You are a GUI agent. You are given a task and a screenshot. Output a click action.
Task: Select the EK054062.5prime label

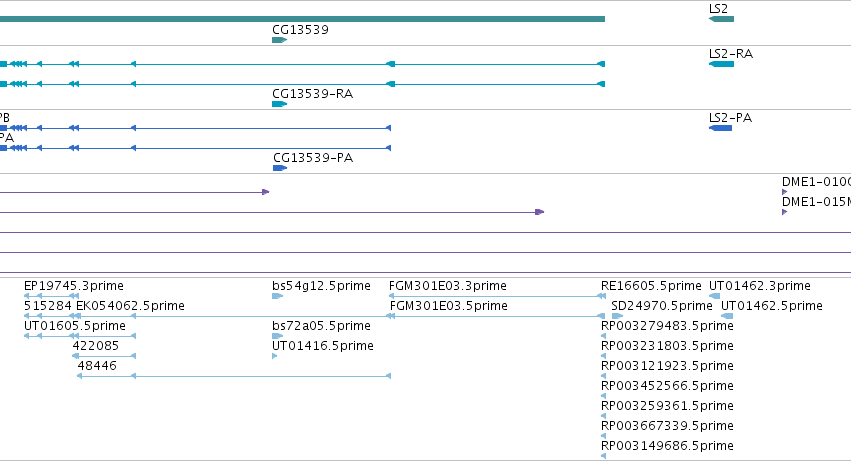pos(130,306)
